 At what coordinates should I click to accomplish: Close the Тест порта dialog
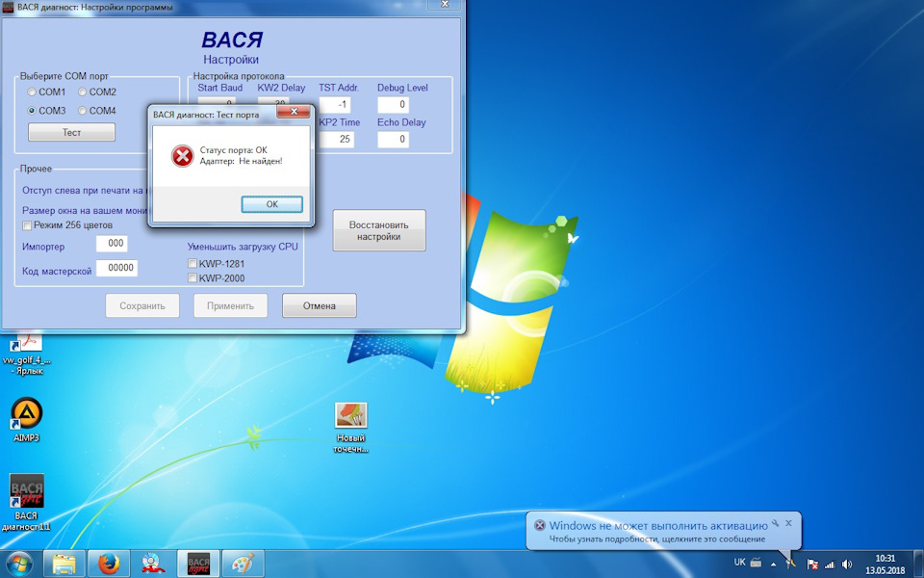coord(294,112)
